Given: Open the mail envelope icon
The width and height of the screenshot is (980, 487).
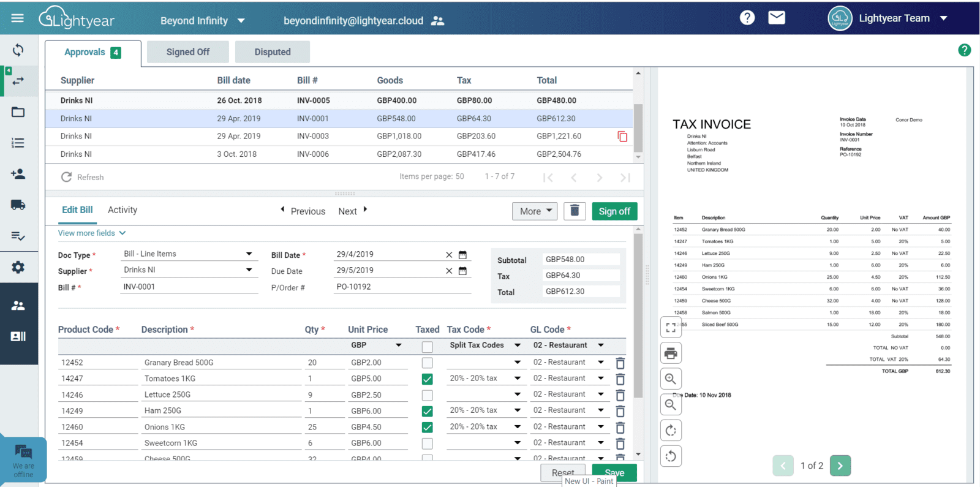Looking at the screenshot, I should (x=777, y=18).
